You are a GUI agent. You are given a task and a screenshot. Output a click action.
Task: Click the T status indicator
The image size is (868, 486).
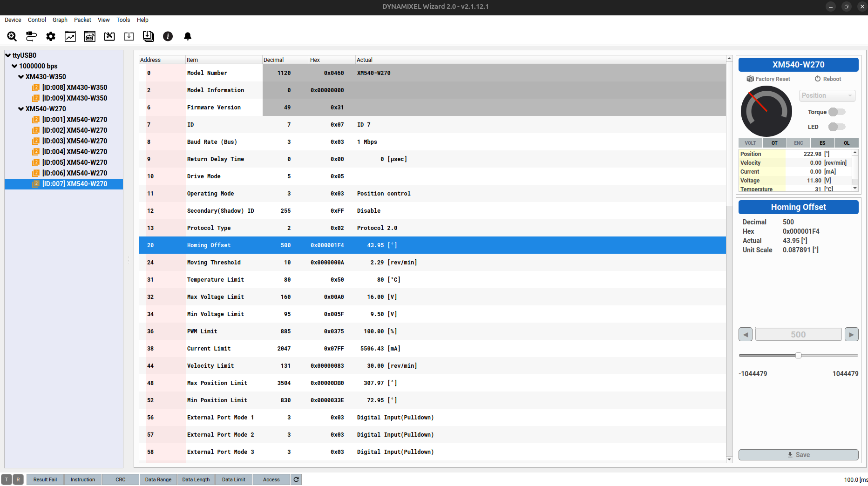7,479
